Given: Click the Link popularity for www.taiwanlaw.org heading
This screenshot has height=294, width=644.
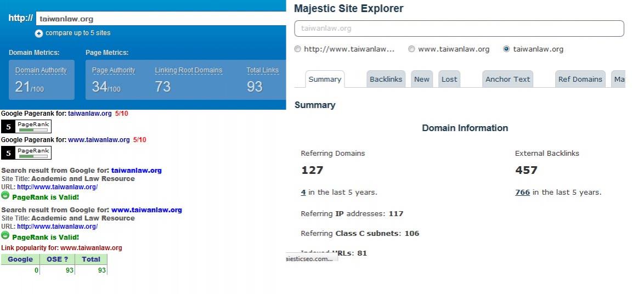Looking at the screenshot, I should [x=61, y=247].
